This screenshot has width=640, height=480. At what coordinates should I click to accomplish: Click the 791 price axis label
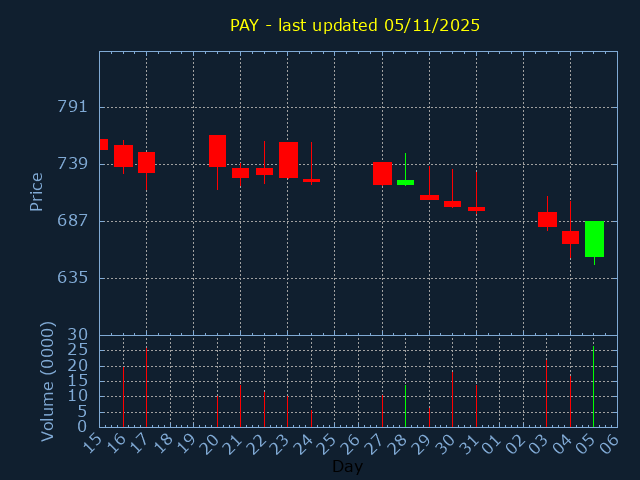[71, 107]
